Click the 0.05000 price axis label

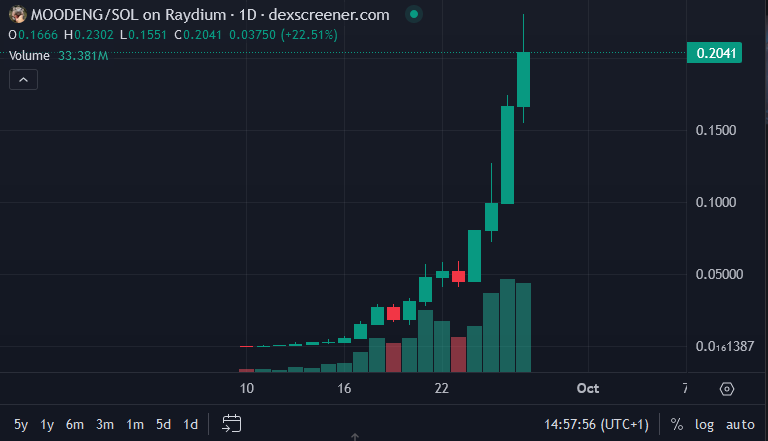(x=719, y=274)
